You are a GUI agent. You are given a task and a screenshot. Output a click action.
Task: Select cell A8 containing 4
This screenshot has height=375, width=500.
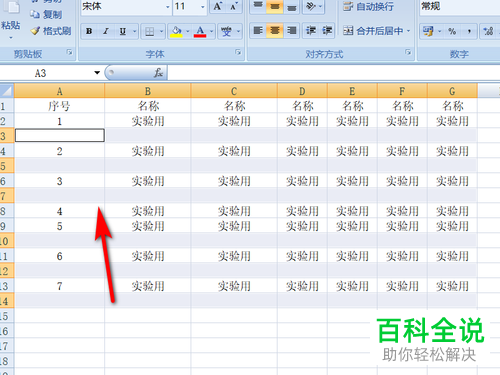coord(59,211)
